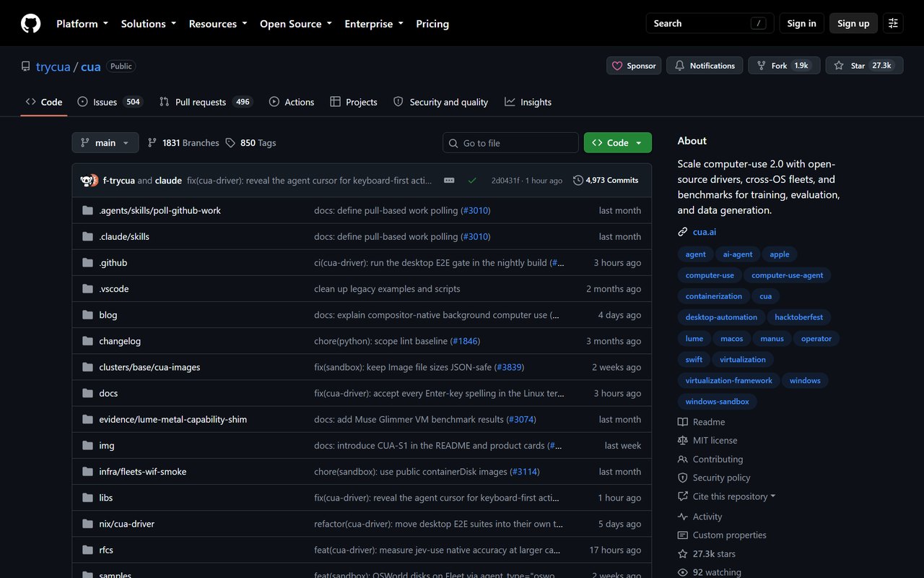Click the folder icon for .github
This screenshot has height=578, width=924.
coord(88,263)
